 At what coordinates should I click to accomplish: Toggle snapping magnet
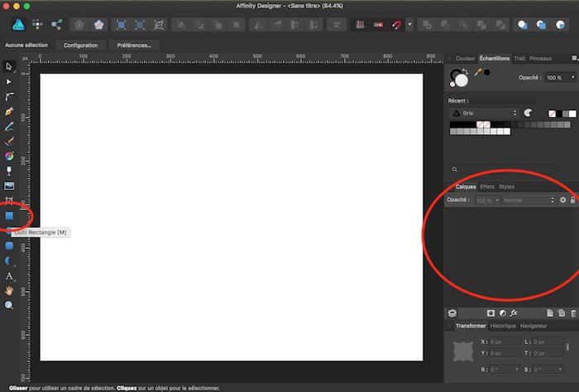point(396,25)
